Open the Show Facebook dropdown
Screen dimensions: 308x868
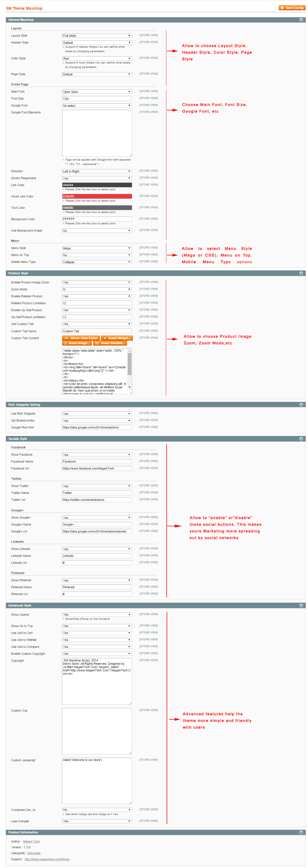[97, 455]
